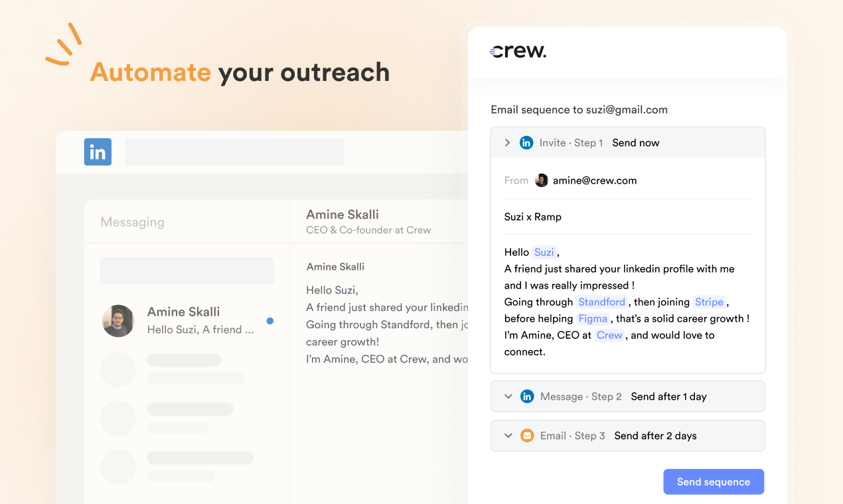This screenshot has width=843, height=504.
Task: Click the Stripe variable tag
Action: pos(709,302)
